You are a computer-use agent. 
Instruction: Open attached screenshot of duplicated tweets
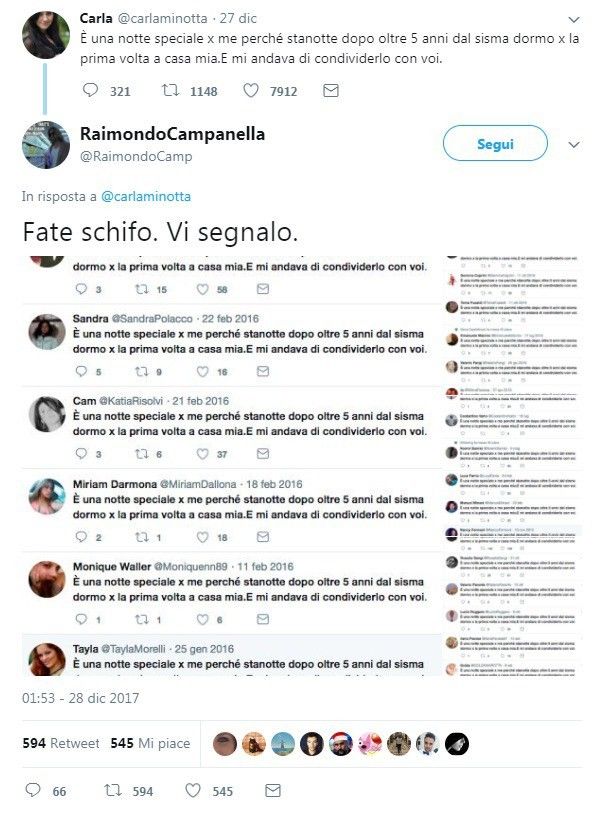(302, 466)
